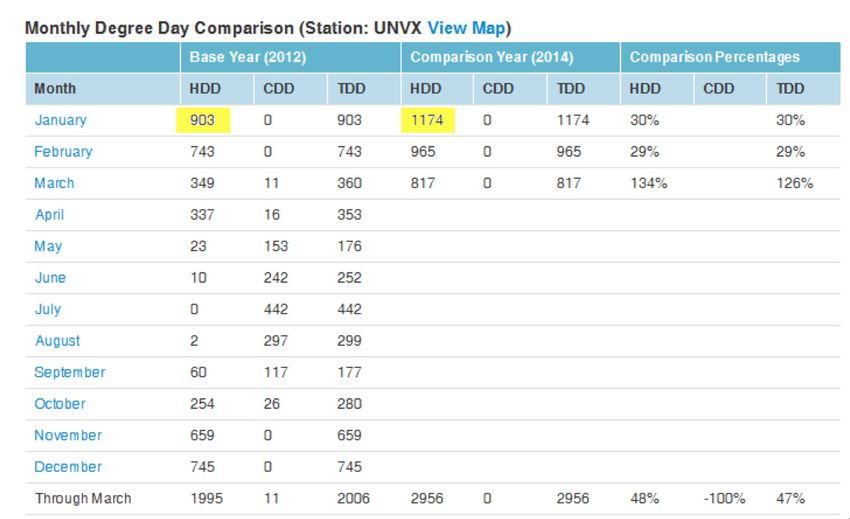This screenshot has width=850, height=519.
Task: Select the 353 April TDD value
Action: click(x=349, y=215)
